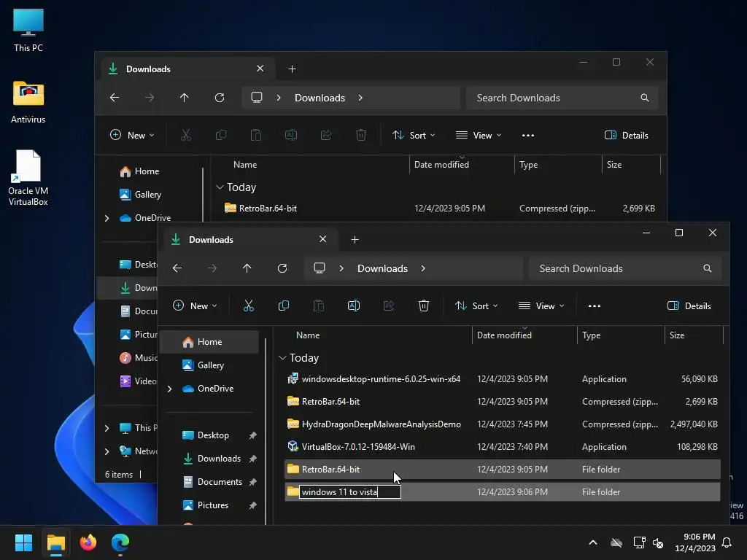Select Antivirus folder on desktop

coord(28,102)
